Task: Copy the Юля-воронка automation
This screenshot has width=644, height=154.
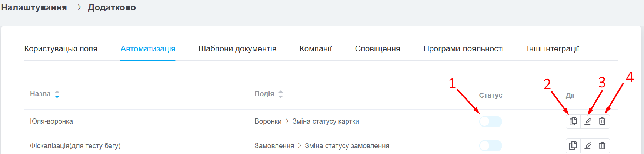Action: tap(573, 121)
